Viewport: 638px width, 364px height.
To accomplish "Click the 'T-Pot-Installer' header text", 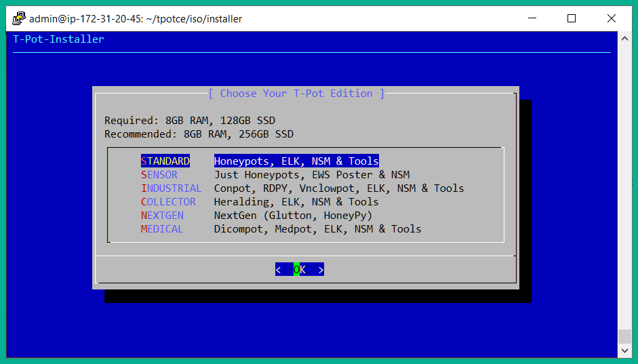I will (58, 39).
